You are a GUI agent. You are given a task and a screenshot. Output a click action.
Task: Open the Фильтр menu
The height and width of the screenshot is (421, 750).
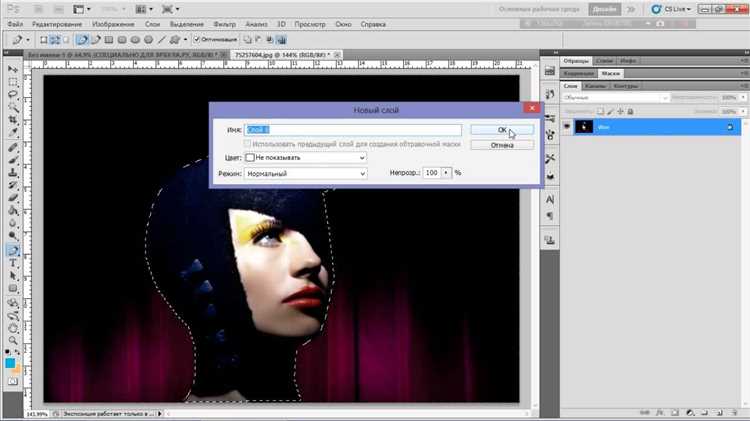point(224,24)
